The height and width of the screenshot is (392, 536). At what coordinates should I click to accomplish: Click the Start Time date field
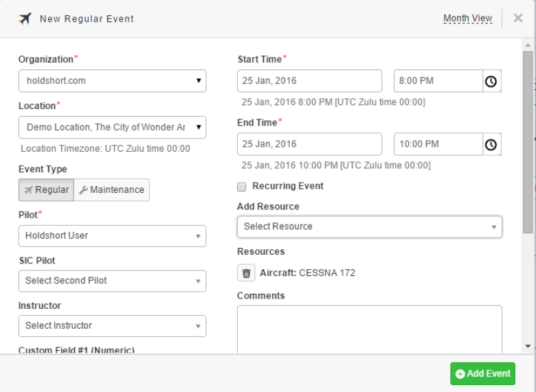pyautogui.click(x=310, y=81)
